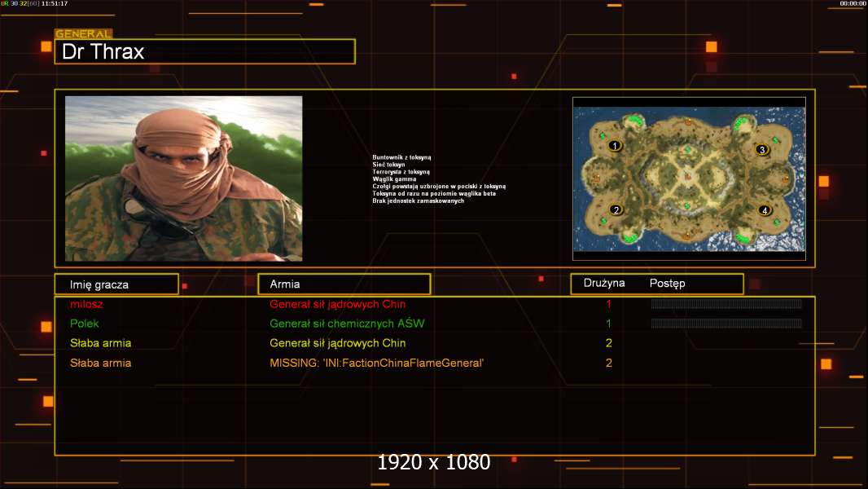The width and height of the screenshot is (868, 489).
Task: Click Polek's loading progress bar
Action: coord(726,324)
